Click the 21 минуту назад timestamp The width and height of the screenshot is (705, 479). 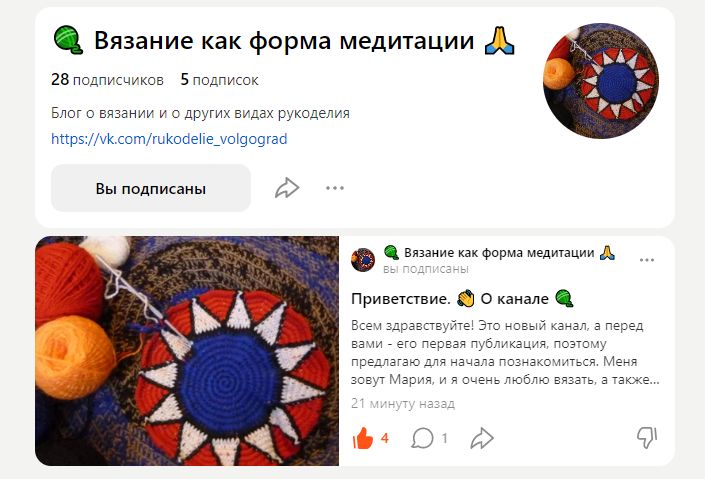pos(403,403)
